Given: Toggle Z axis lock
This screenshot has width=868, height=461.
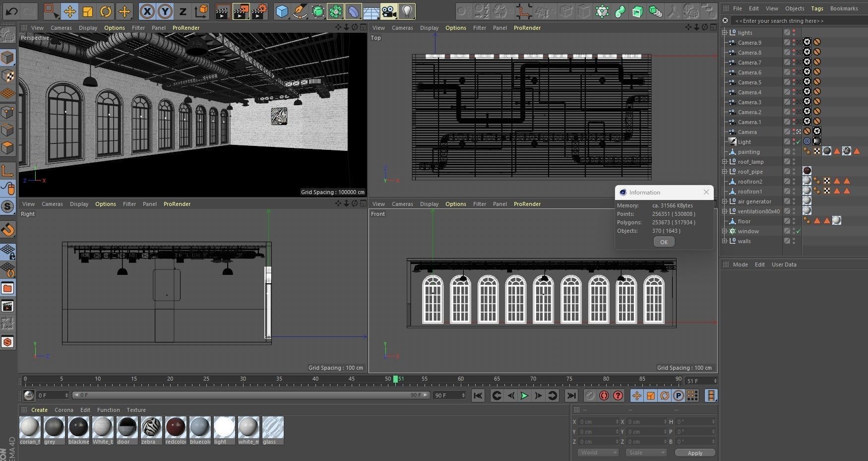Looking at the screenshot, I should point(183,11).
